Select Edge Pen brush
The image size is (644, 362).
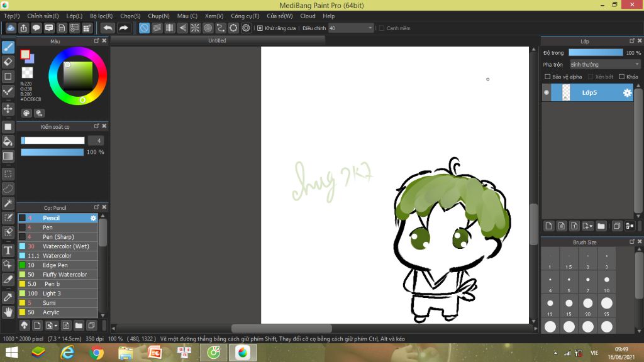57,265
